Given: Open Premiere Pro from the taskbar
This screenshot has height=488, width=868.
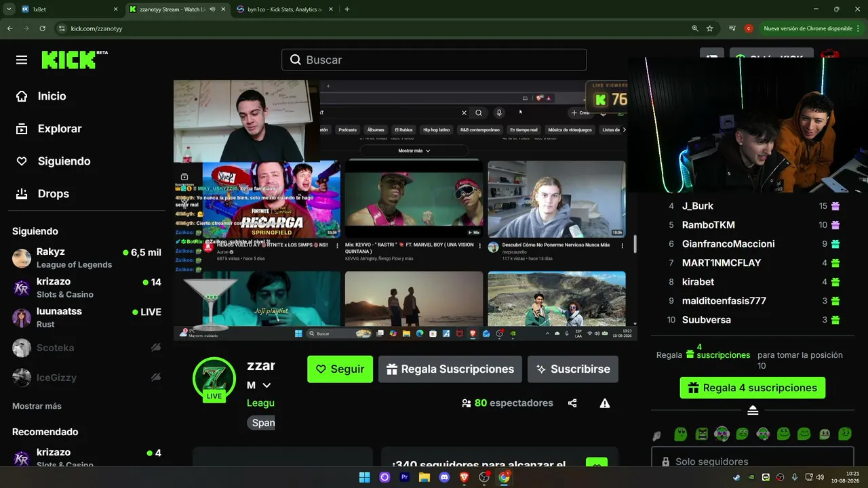Looking at the screenshot, I should pos(405,477).
